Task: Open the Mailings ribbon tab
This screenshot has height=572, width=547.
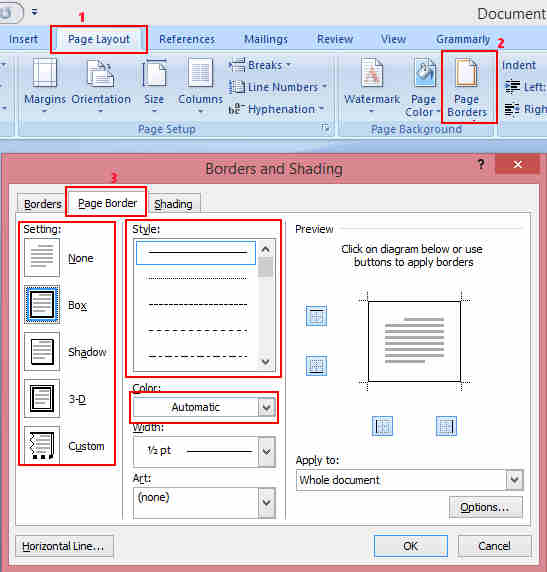Action: (266, 39)
